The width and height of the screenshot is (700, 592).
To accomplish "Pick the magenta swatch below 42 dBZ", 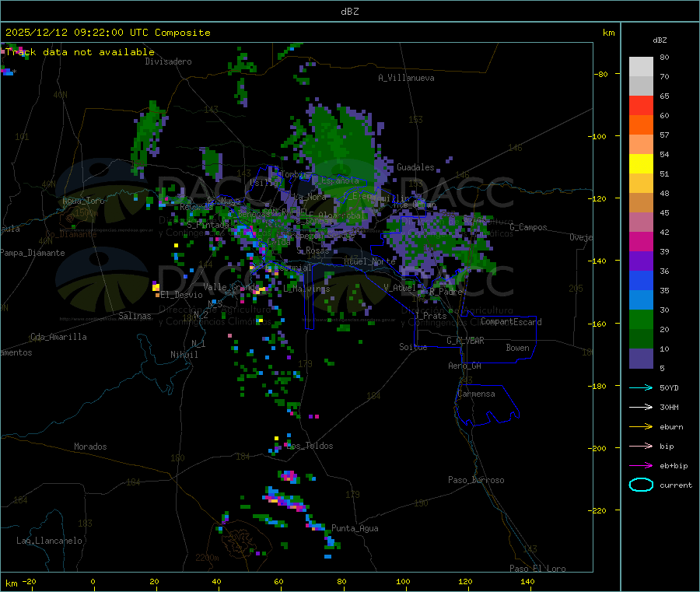I will pos(641,241).
